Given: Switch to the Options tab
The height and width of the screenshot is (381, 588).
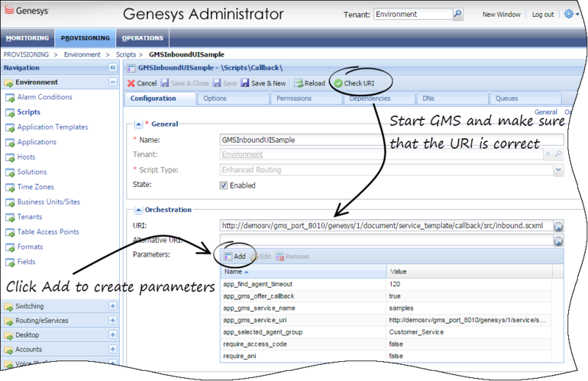Looking at the screenshot, I should tap(215, 99).
